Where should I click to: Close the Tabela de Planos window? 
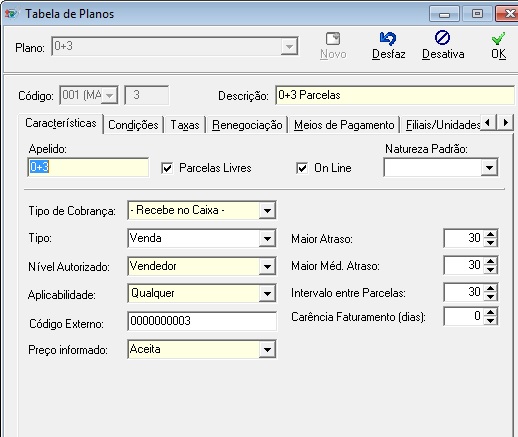coord(508,14)
